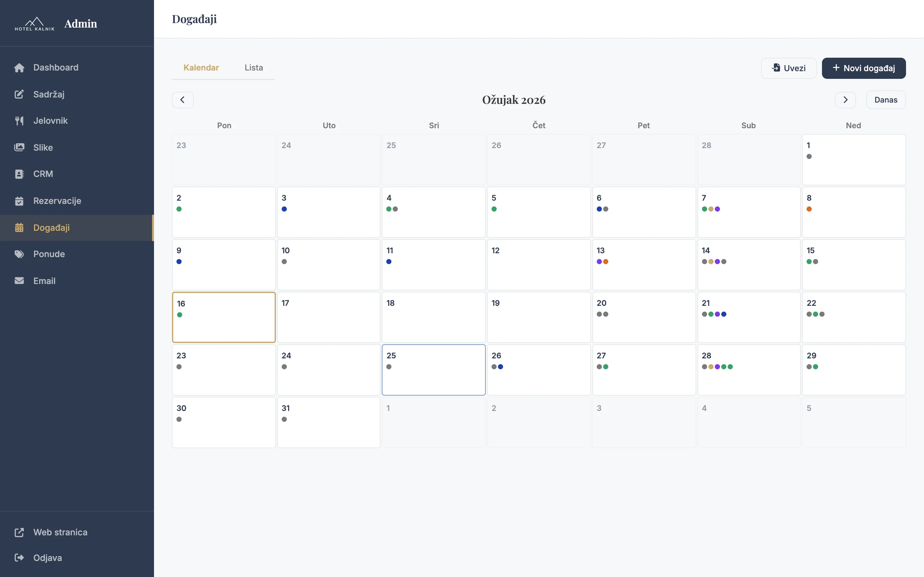Create event with Novi događaj button
Viewport: 924px width, 577px height.
(x=863, y=68)
